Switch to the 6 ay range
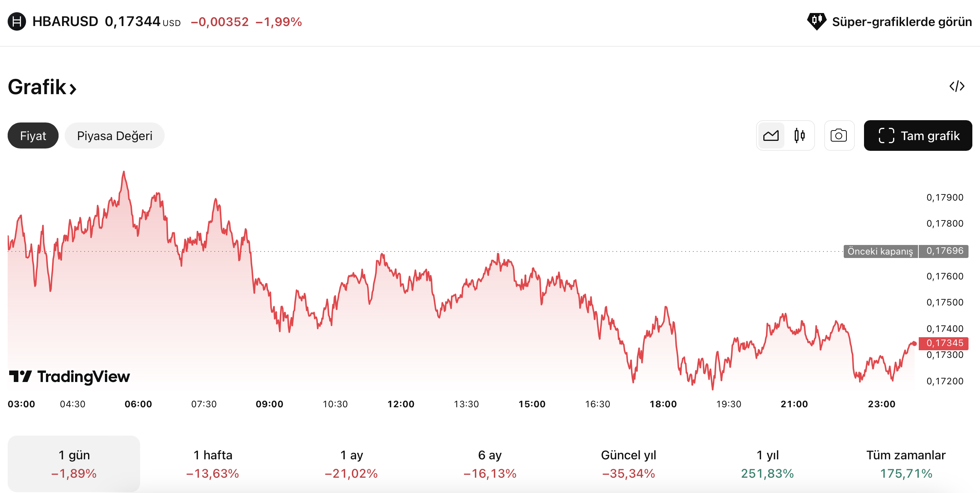Screen dimensions: 980x493 (x=490, y=464)
